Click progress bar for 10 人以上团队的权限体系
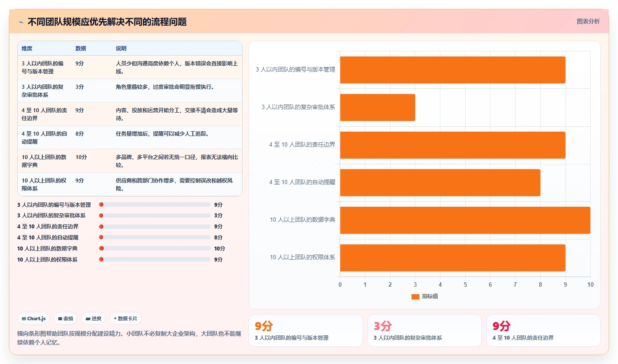618x364 pixels. click(155, 259)
